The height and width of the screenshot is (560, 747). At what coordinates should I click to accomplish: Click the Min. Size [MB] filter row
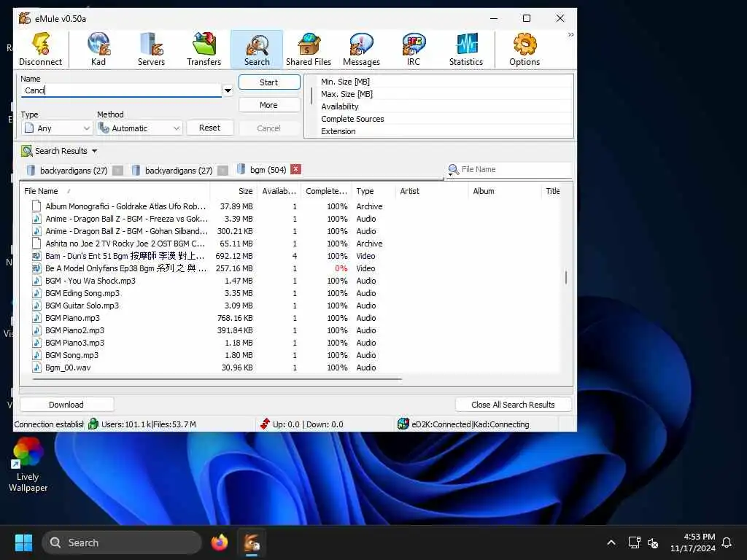(x=445, y=82)
